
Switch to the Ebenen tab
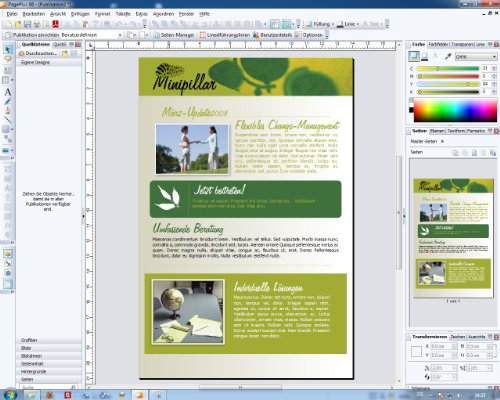point(438,131)
